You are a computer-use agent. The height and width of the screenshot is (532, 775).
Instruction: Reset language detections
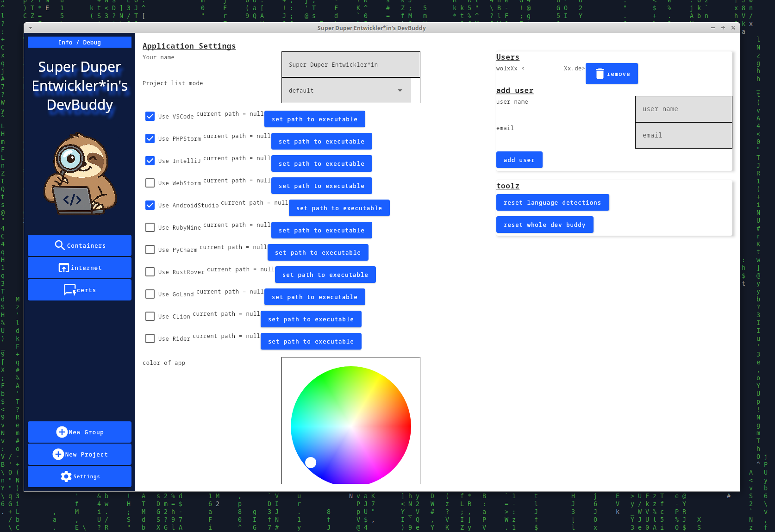552,202
